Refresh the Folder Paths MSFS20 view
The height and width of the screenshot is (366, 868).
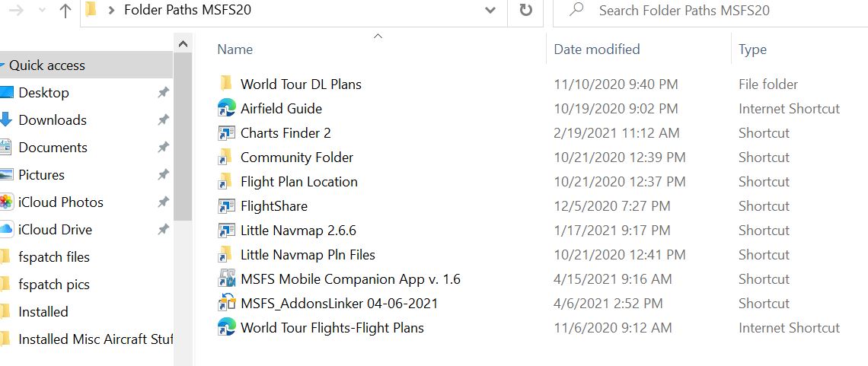click(525, 10)
